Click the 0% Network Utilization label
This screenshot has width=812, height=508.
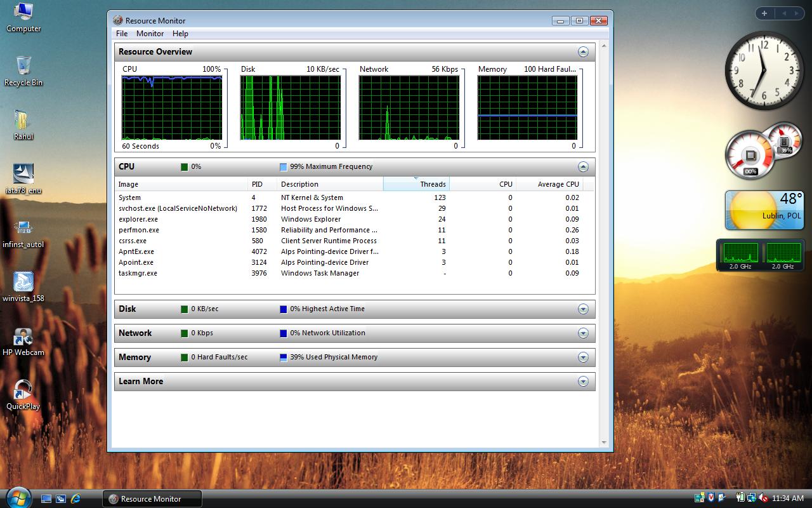coord(327,333)
